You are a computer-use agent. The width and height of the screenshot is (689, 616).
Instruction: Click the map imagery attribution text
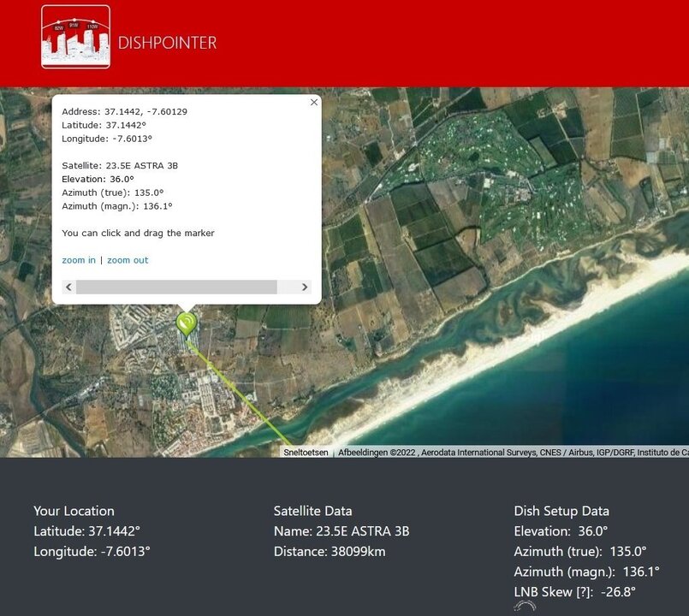coord(512,452)
